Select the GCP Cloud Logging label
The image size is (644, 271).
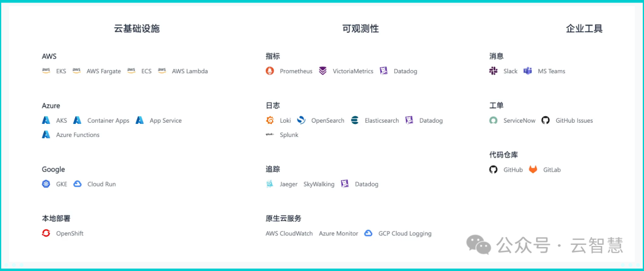(405, 233)
